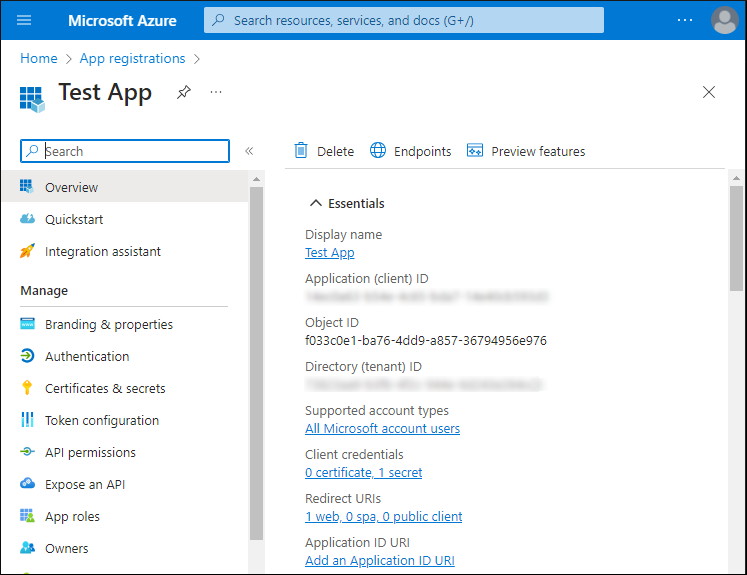
Task: Open 1 web, 0 spa, 0 public client link
Action: pyautogui.click(x=384, y=516)
